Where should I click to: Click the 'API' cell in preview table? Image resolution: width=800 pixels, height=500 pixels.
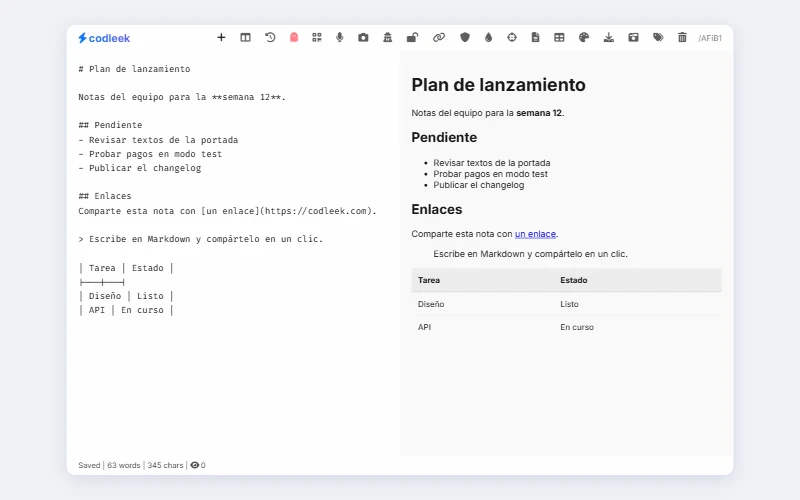(424, 327)
